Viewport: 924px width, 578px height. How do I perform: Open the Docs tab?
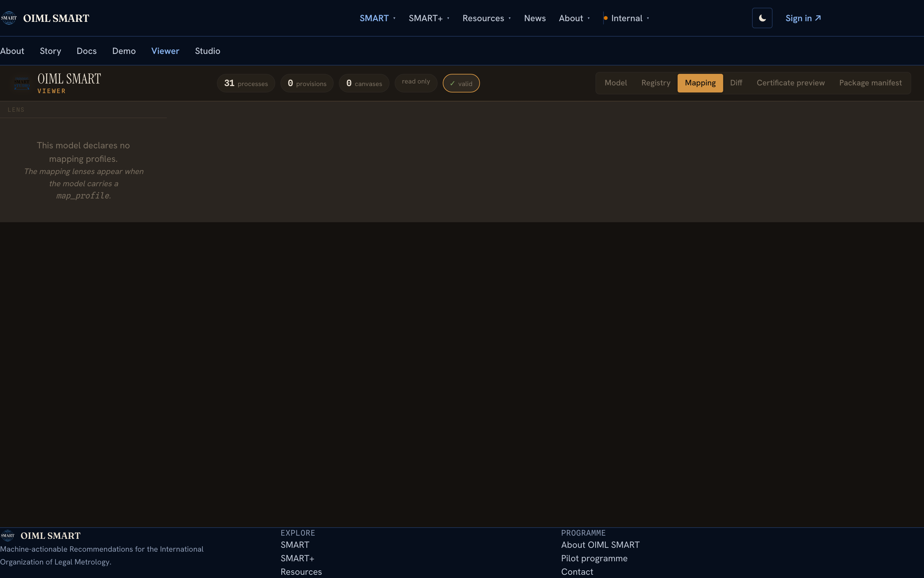pos(87,51)
